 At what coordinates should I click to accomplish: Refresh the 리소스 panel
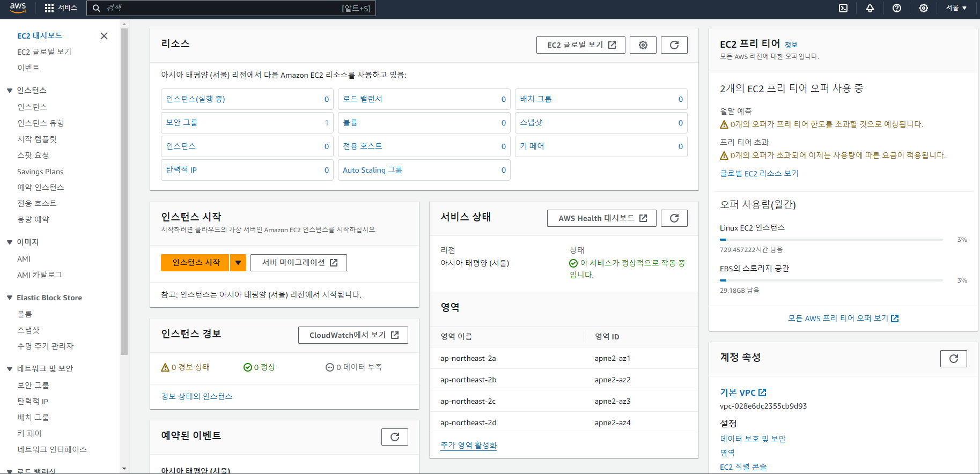coord(674,45)
